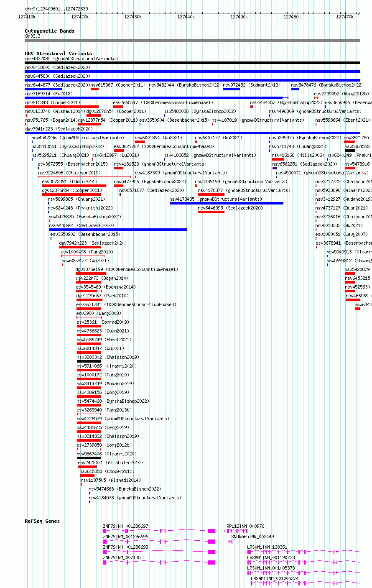This screenshot has height=588, width=372.
Task: Click nsv416166 (Mills2006) variant label
Action: click(298, 155)
